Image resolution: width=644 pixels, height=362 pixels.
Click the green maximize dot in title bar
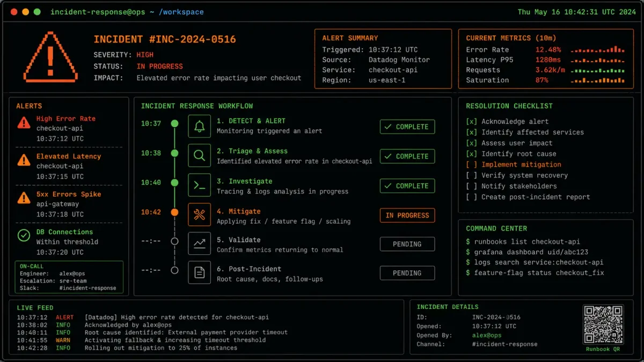coord(37,12)
